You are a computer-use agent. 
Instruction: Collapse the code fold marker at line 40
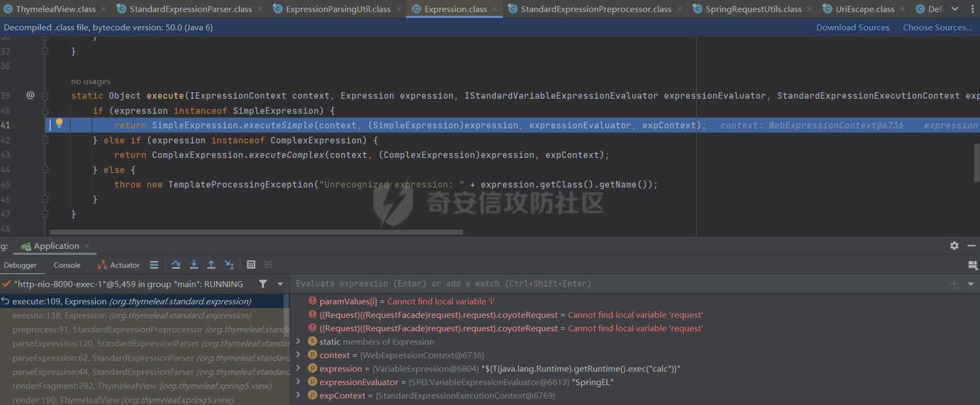tap(45, 110)
